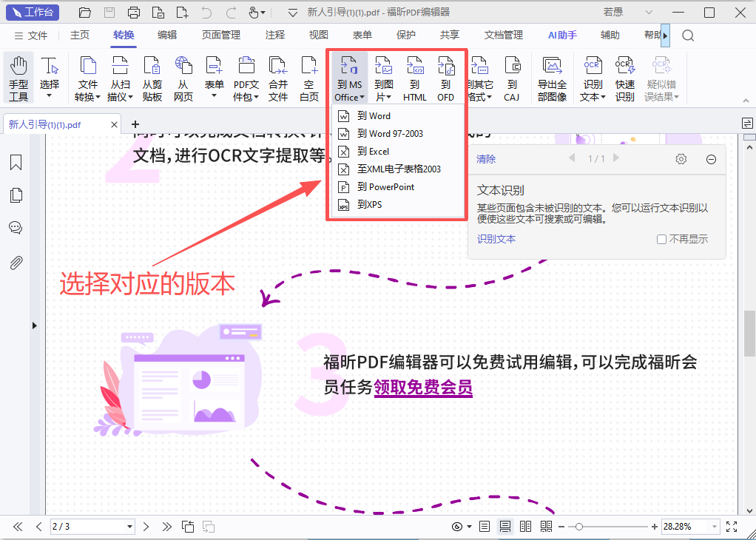Click the 识别文本 link in notification
The image size is (756, 540).
tap(496, 239)
